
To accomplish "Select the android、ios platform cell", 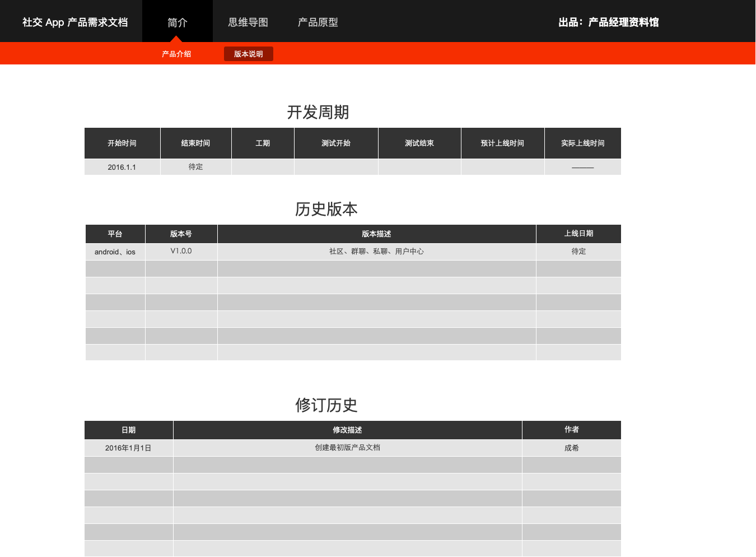I will point(115,252).
